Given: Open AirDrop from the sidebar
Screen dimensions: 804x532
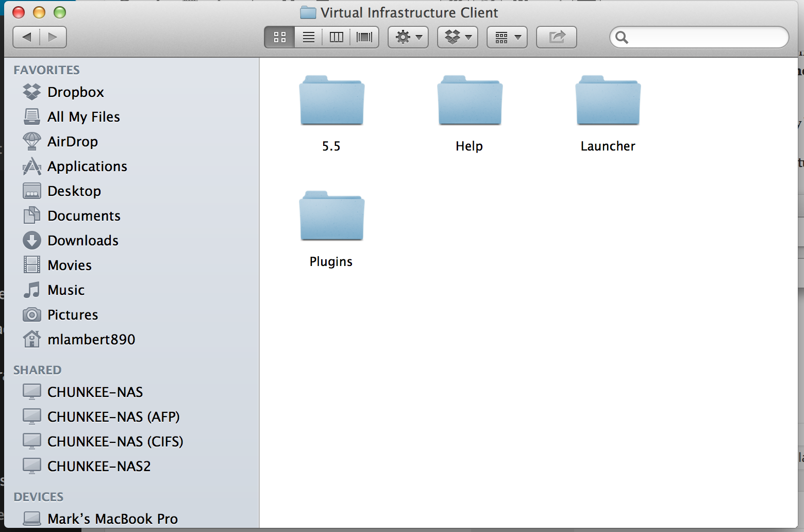Looking at the screenshot, I should 72,142.
